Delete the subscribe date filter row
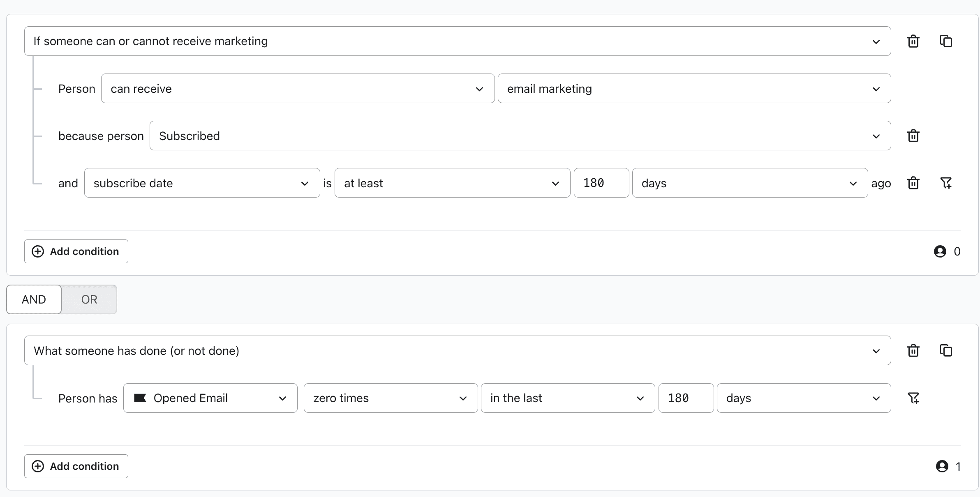980x497 pixels. 913,183
